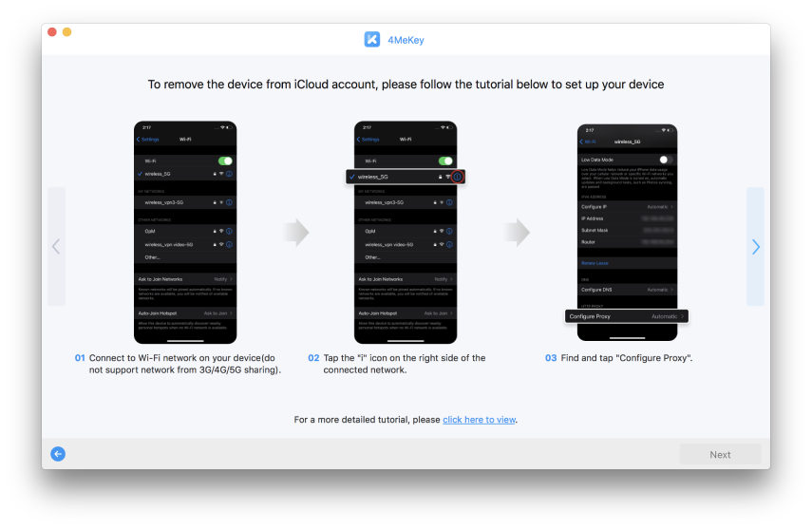Screen dimensions: 812x529
Task: Click the gray arrow between steps 02 and 03
Action: pyautogui.click(x=517, y=233)
